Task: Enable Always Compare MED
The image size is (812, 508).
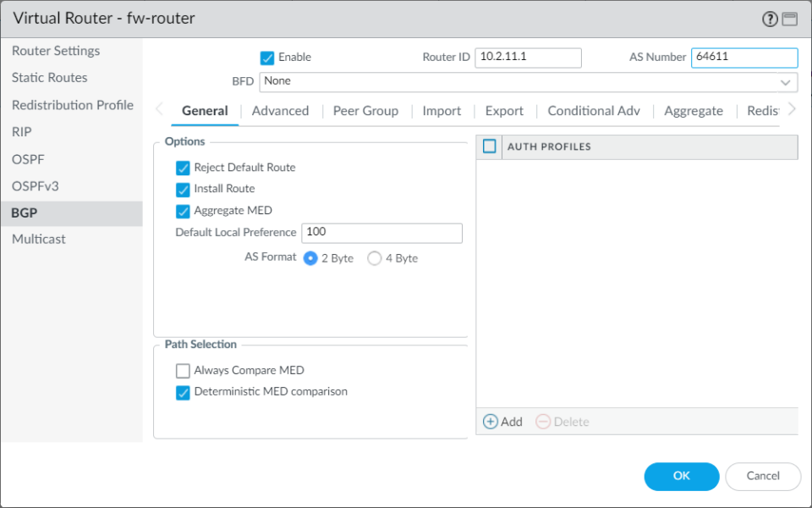Action: click(183, 370)
